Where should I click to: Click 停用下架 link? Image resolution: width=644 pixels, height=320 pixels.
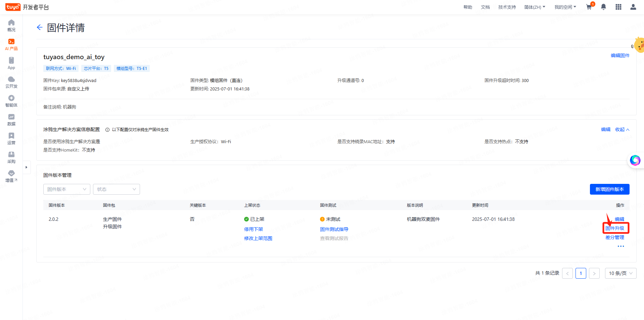pos(254,229)
